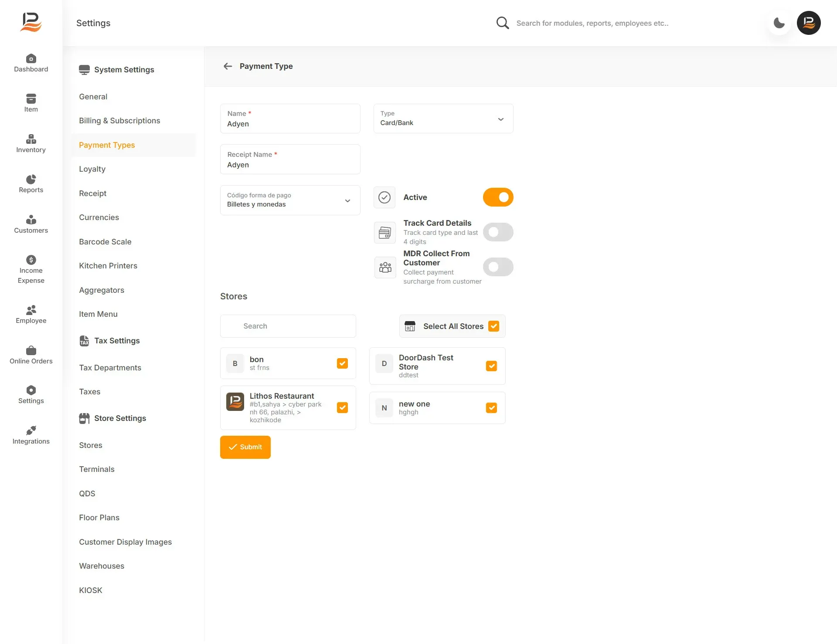Click the app logo at top left
Viewport: 837px width, 644px height.
pyautogui.click(x=31, y=22)
